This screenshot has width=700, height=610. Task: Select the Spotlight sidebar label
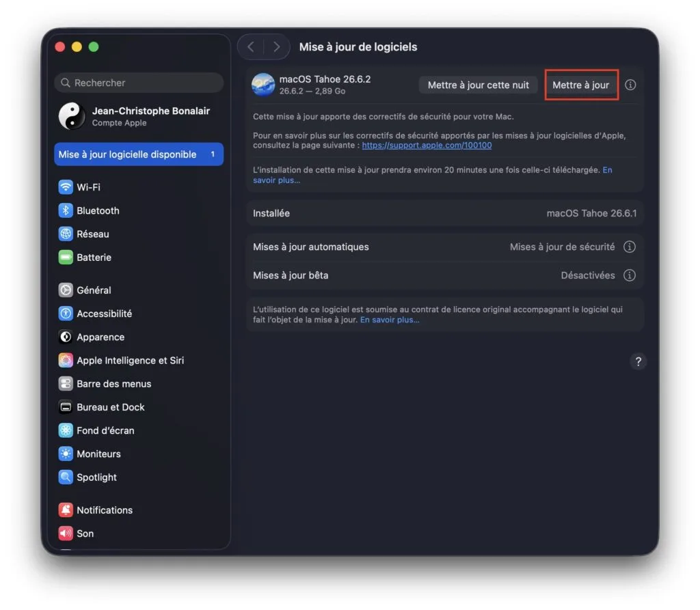(x=96, y=477)
